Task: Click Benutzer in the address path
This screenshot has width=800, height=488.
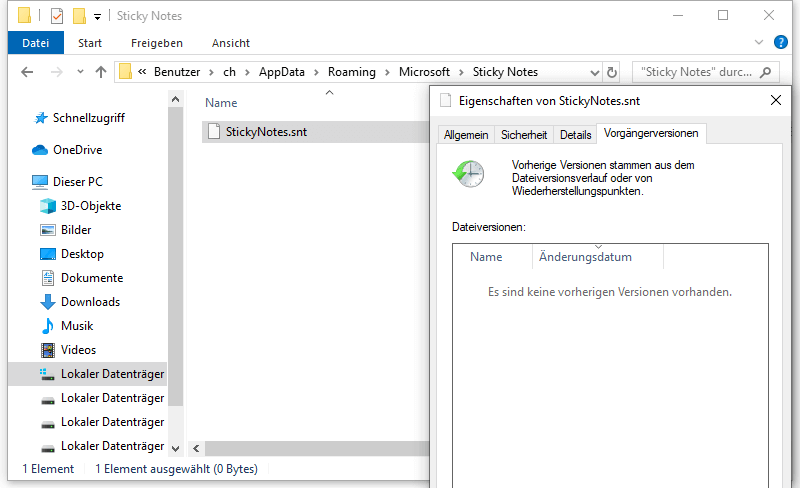Action: [x=177, y=72]
